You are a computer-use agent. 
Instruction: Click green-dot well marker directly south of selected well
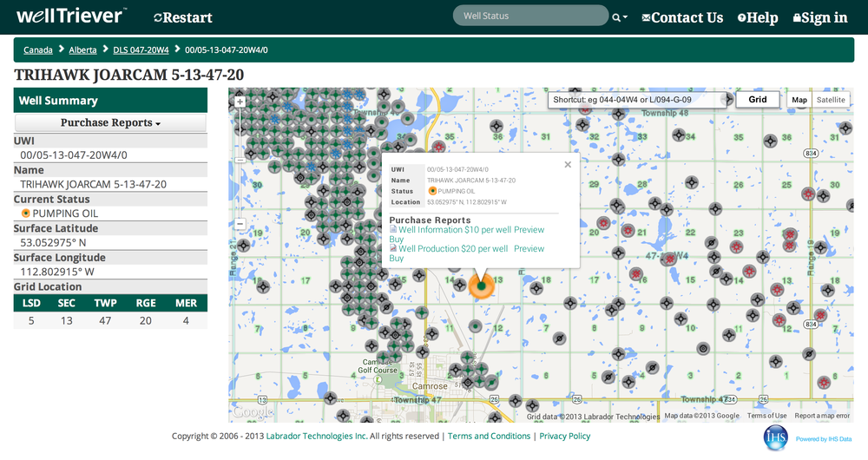[x=475, y=326]
